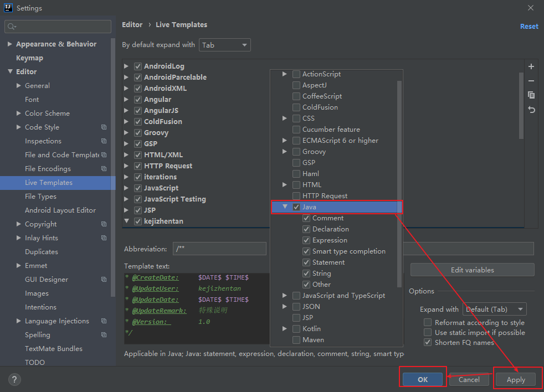The image size is (544, 392).
Task: Open the Expand with Default (Tab) dropdown
Action: (495, 309)
